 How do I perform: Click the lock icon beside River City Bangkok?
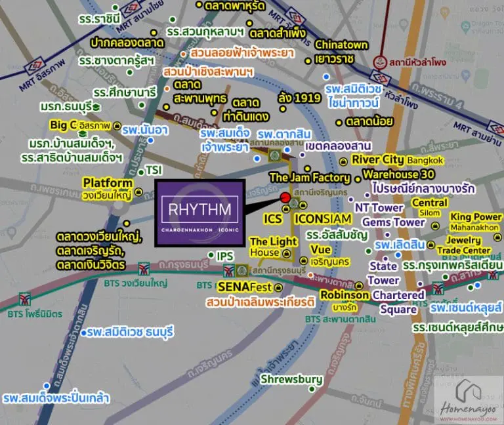tap(344, 161)
